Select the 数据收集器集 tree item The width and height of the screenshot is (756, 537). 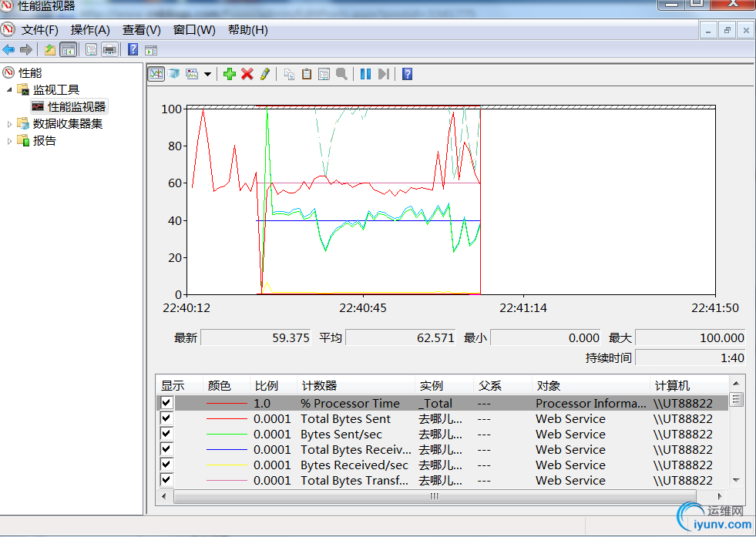pos(68,124)
